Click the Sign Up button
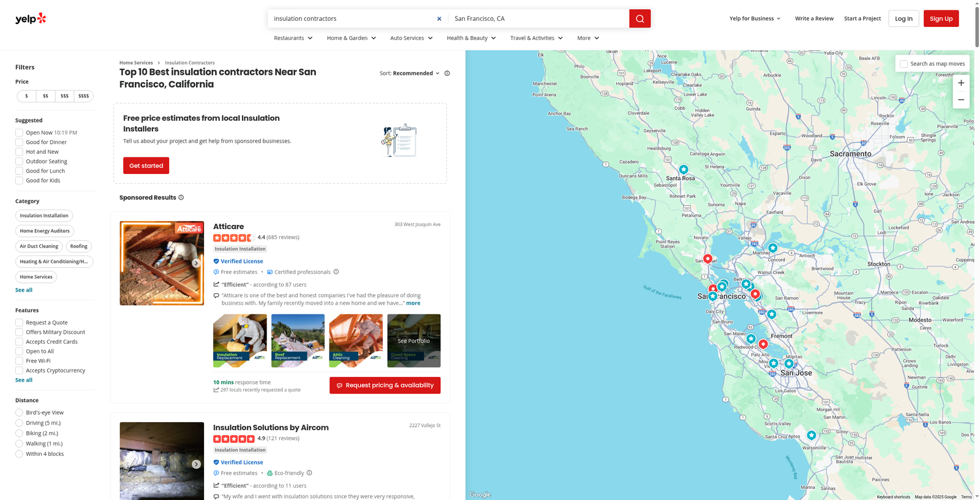Image resolution: width=980 pixels, height=500 pixels. pyautogui.click(x=941, y=18)
